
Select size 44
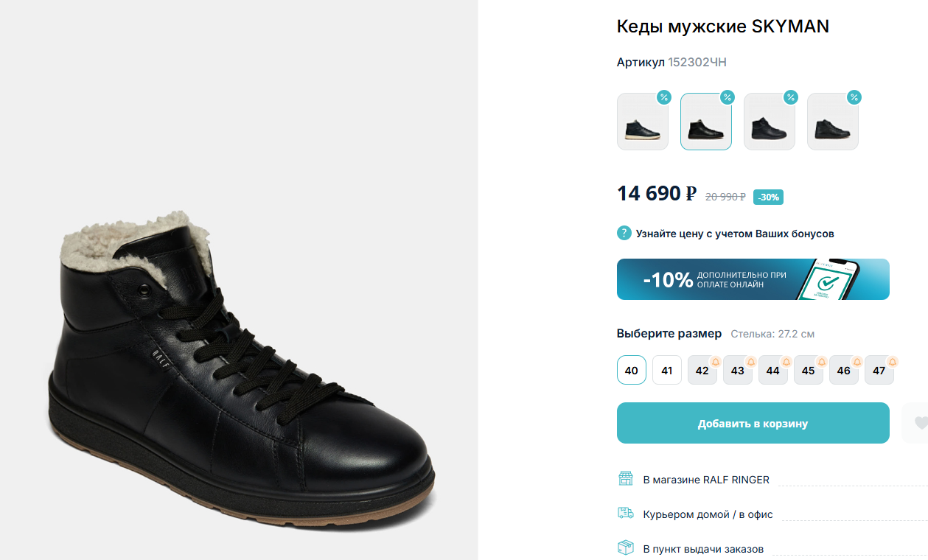[772, 371]
